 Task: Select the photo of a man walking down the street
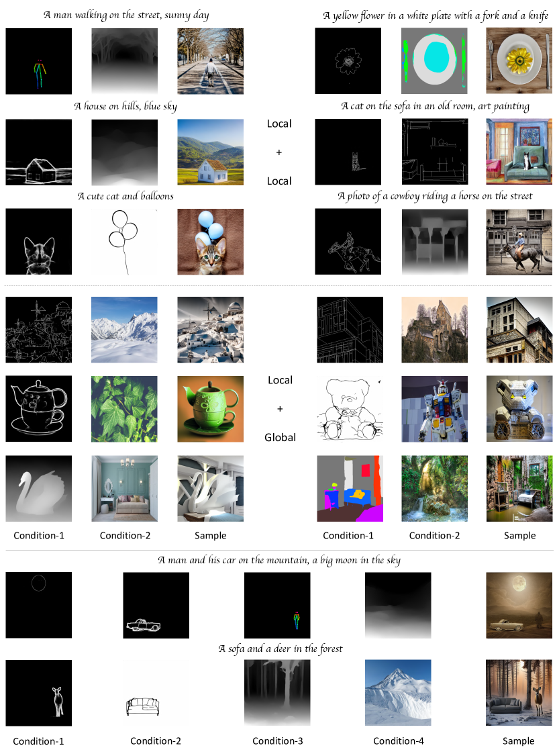pos(210,61)
